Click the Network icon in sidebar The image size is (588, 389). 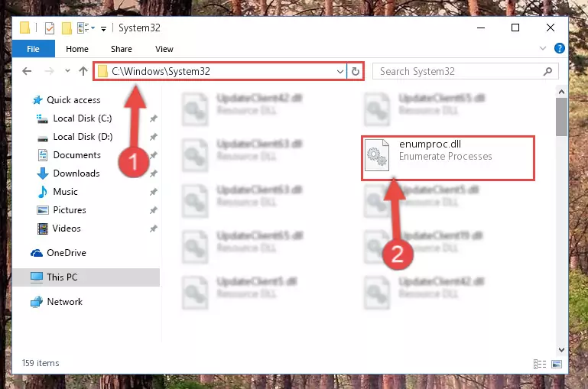click(x=37, y=302)
